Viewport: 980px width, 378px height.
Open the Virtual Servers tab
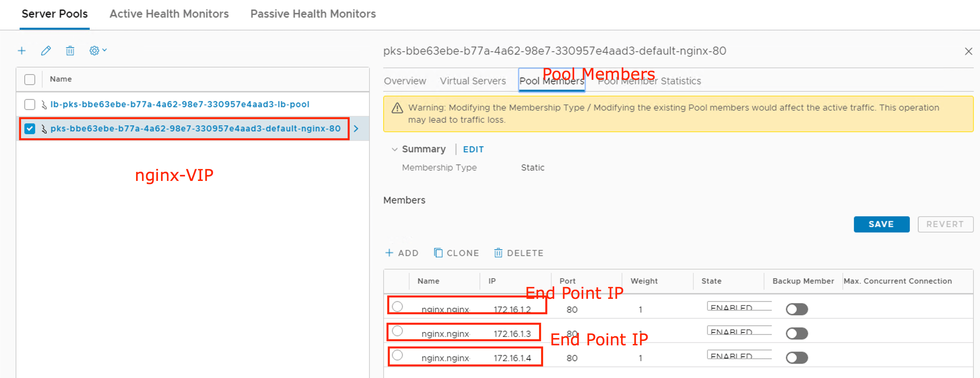point(472,81)
